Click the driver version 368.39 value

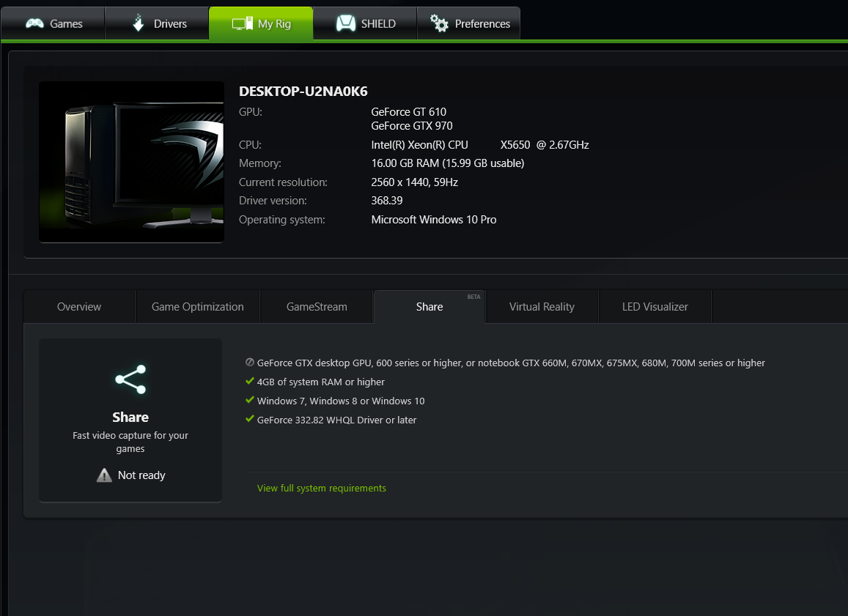click(387, 201)
